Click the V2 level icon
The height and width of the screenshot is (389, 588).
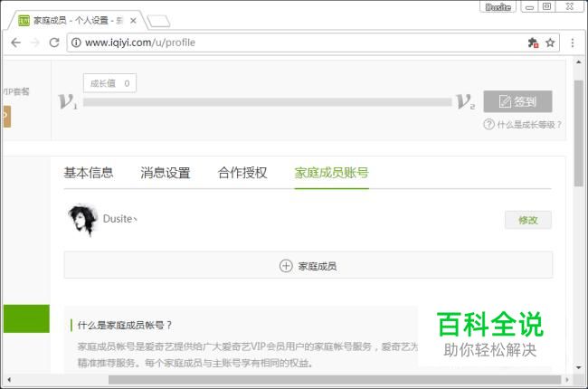(466, 101)
